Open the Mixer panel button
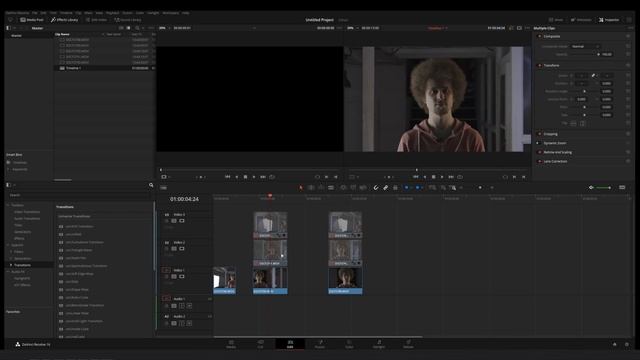Viewport: 640px width, 360px height. (x=556, y=20)
